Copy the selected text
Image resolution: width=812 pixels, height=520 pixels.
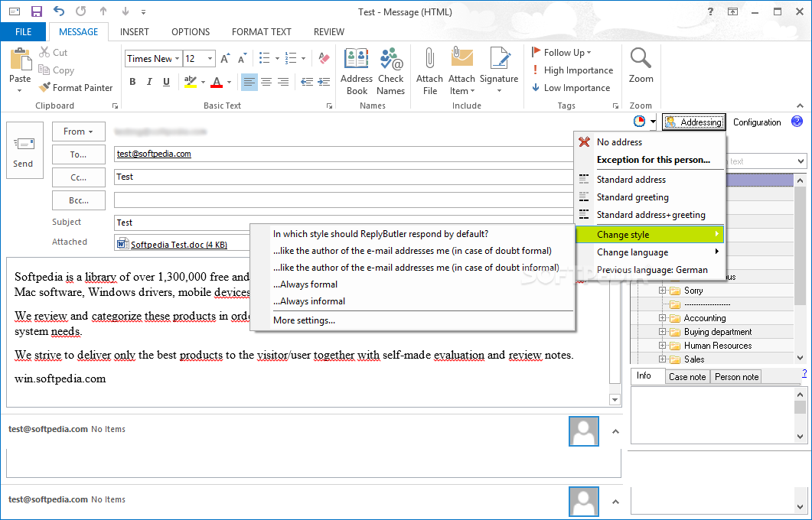tap(57, 70)
